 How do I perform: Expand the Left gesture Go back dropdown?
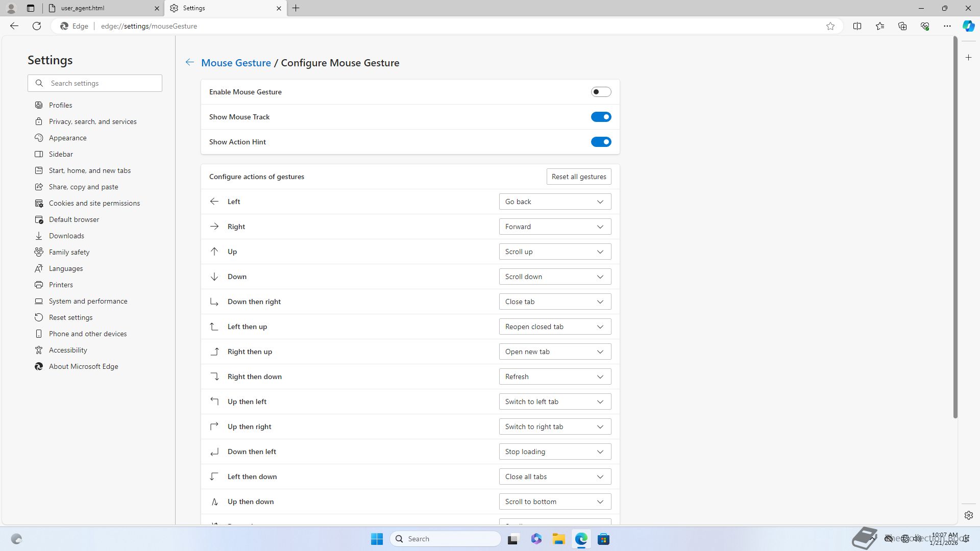[555, 202]
